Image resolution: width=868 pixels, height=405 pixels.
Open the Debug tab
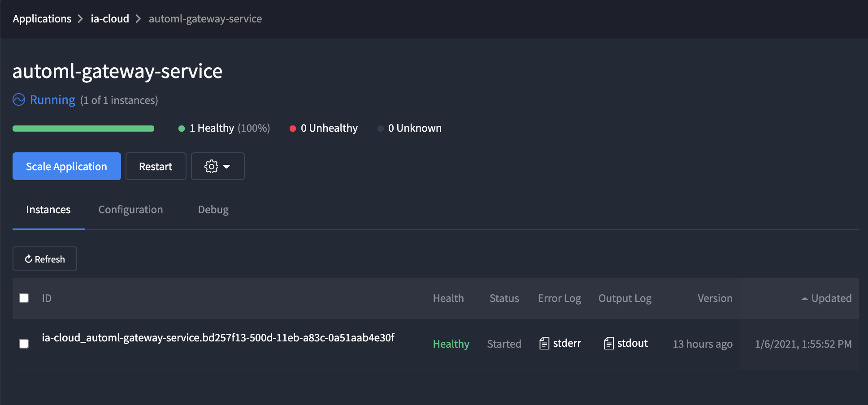tap(213, 210)
